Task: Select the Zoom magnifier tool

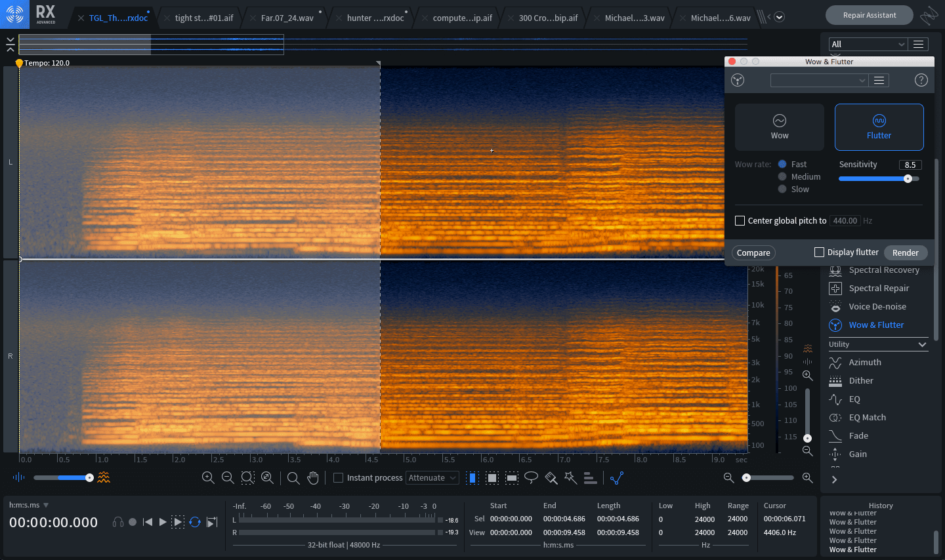Action: click(x=293, y=478)
